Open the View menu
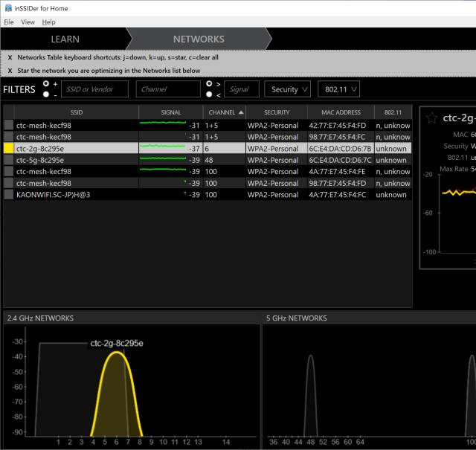Image resolution: width=476 pixels, height=450 pixels. tap(28, 22)
